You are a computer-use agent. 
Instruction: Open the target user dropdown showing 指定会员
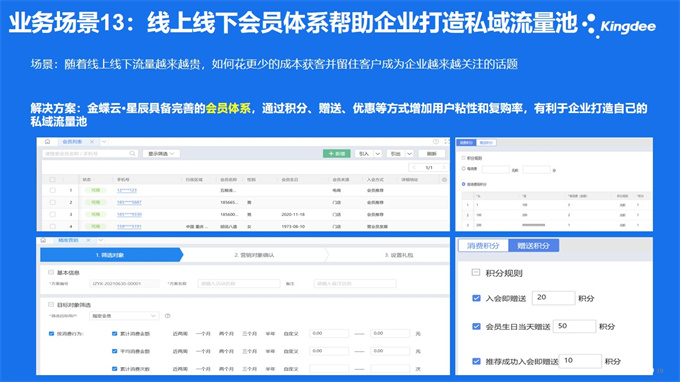pos(124,316)
